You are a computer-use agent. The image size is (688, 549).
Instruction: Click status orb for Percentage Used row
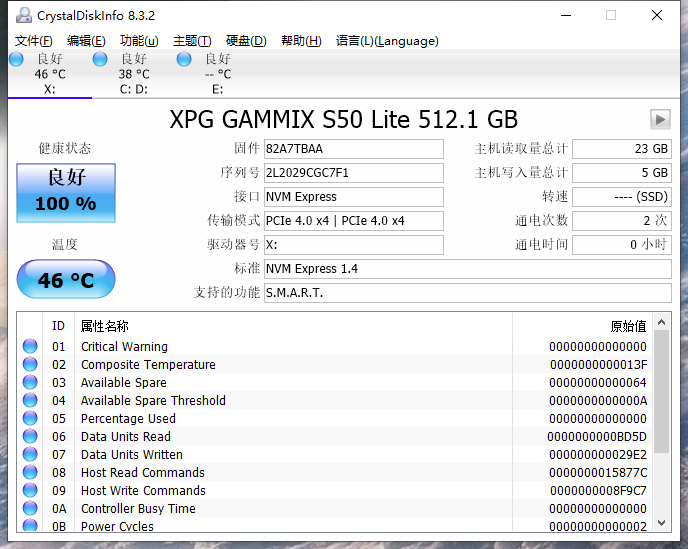(30, 418)
